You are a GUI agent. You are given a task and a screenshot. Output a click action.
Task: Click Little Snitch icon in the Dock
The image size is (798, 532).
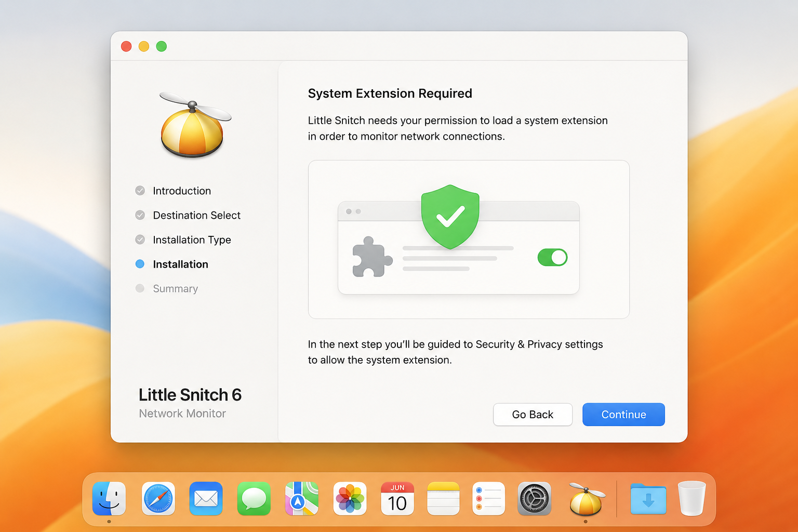tap(586, 499)
